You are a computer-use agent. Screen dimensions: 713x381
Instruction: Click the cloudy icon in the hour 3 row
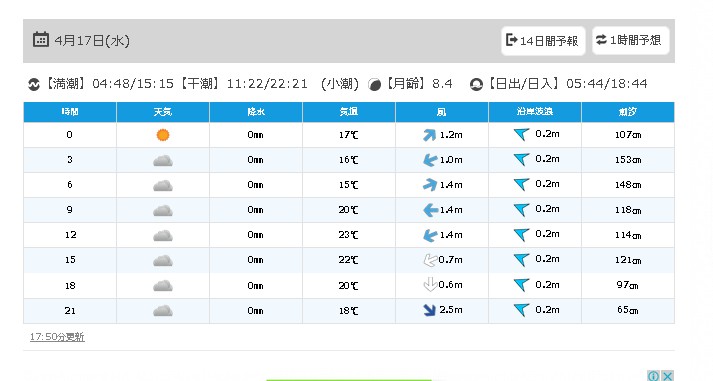(x=163, y=160)
